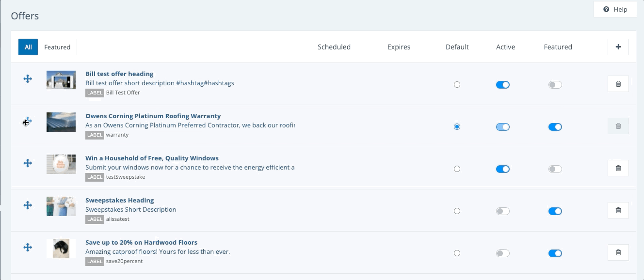Viewport: 644px width, 280px height.
Task: Turn off Featured for Owens Corning offer
Action: coord(555,127)
